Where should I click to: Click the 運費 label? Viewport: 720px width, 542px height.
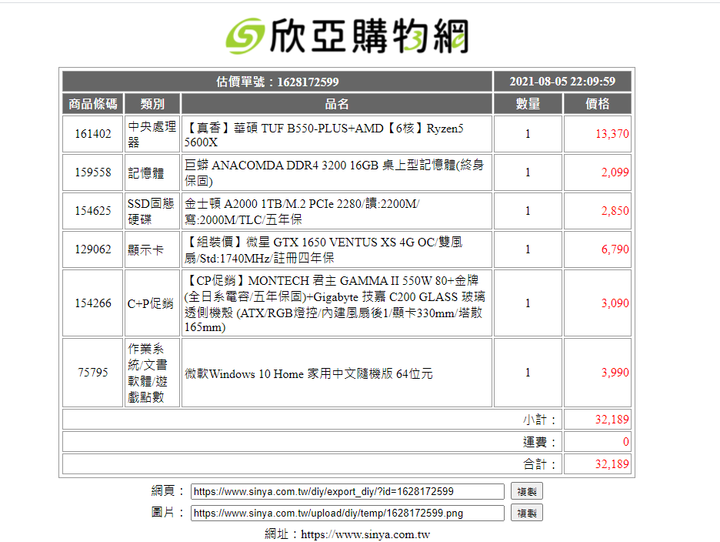540,442
